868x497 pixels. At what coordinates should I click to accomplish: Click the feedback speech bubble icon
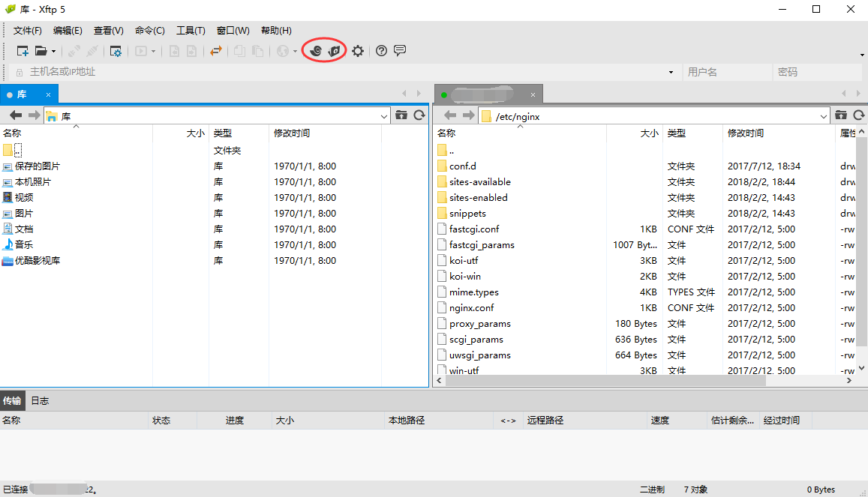point(400,51)
